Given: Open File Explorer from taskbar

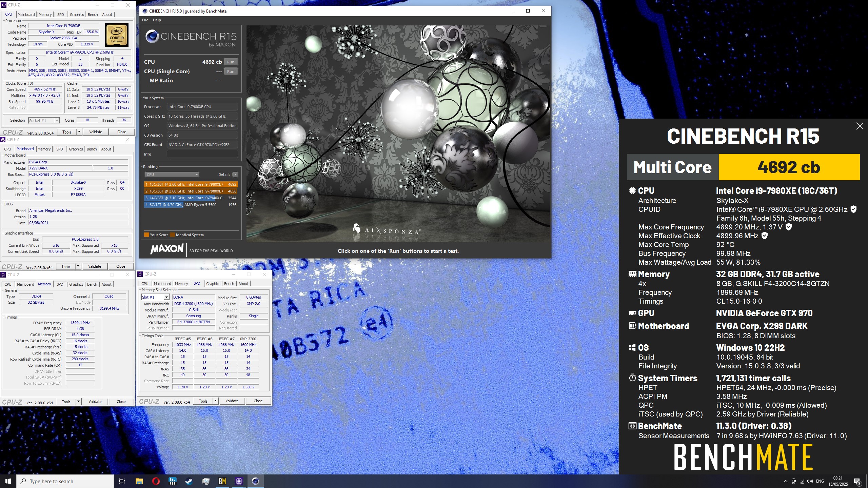Looking at the screenshot, I should (x=139, y=481).
